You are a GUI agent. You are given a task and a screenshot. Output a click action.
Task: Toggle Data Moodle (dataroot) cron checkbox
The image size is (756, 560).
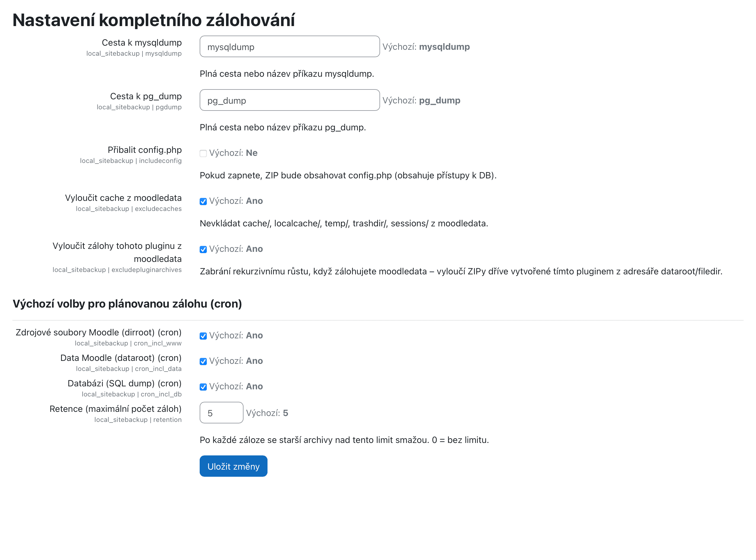coord(203,361)
